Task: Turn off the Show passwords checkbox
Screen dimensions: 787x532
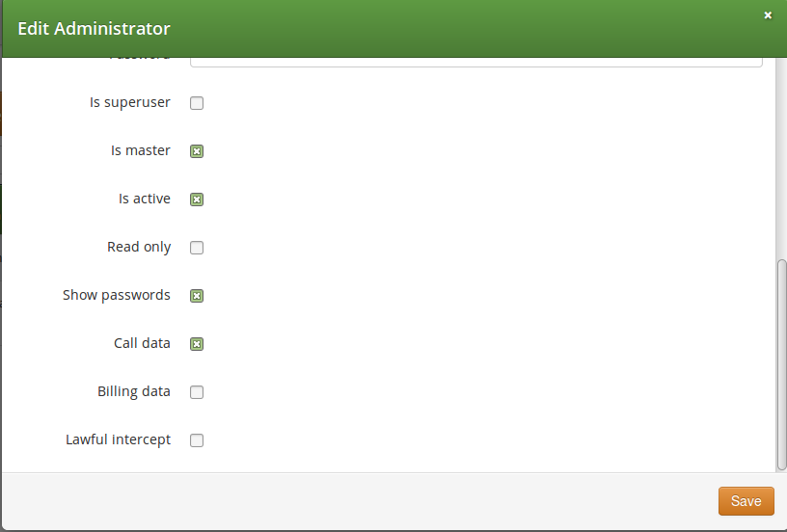Action: [x=197, y=296]
